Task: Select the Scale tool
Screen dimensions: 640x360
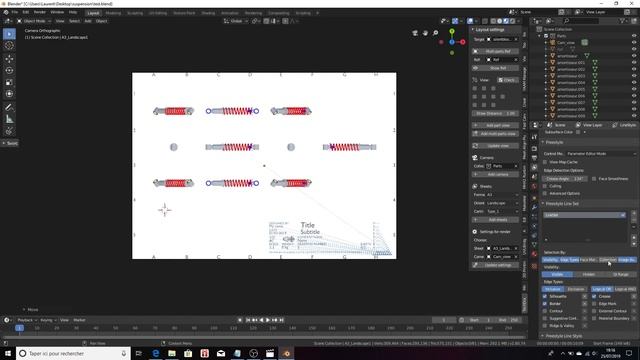Action: point(9,82)
